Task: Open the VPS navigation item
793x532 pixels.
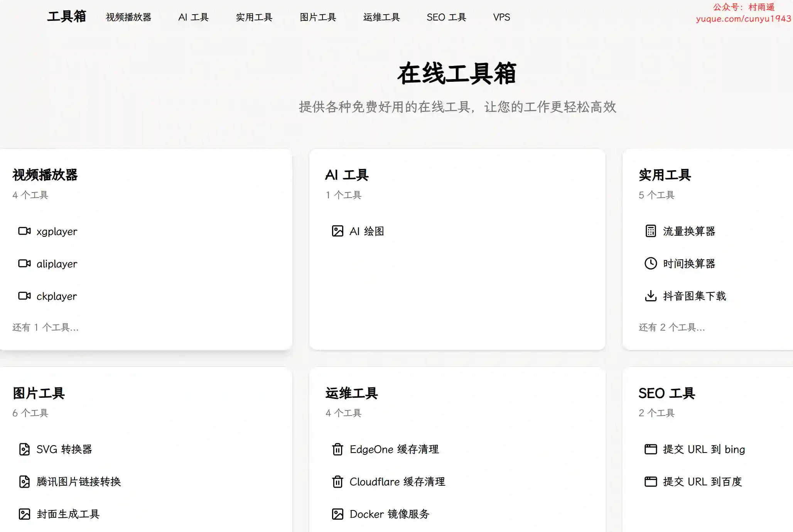Action: tap(501, 17)
